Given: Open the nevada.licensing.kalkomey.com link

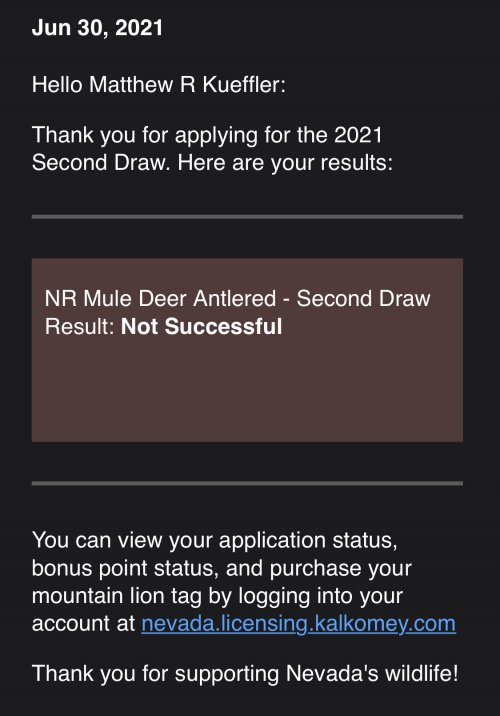Looking at the screenshot, I should (x=298, y=624).
